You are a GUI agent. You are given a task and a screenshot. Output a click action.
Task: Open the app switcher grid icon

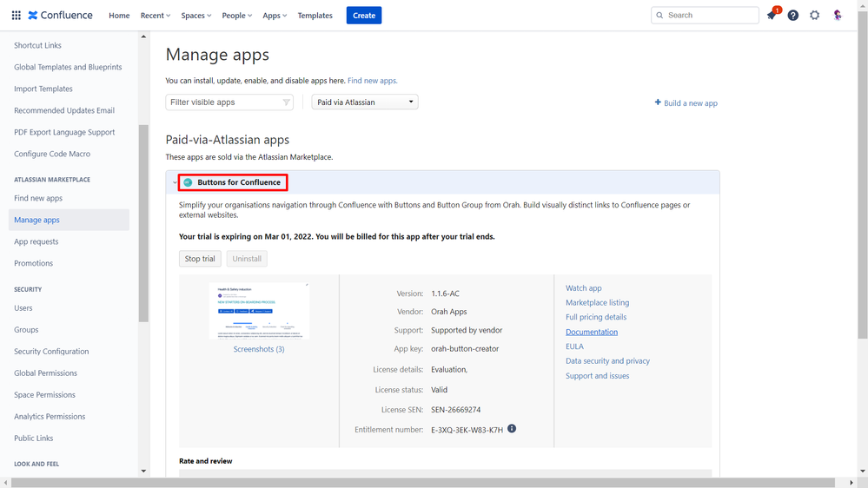click(16, 15)
